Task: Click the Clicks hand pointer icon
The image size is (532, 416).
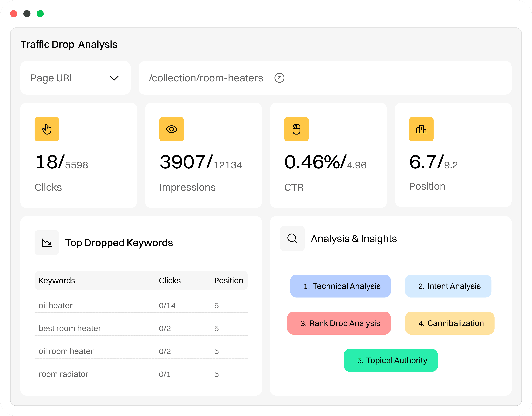Action: 46,129
